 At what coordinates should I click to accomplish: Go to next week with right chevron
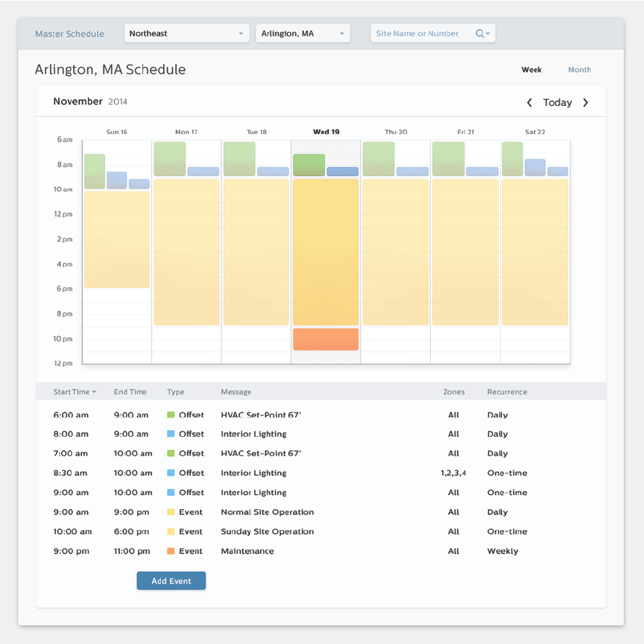click(x=586, y=103)
